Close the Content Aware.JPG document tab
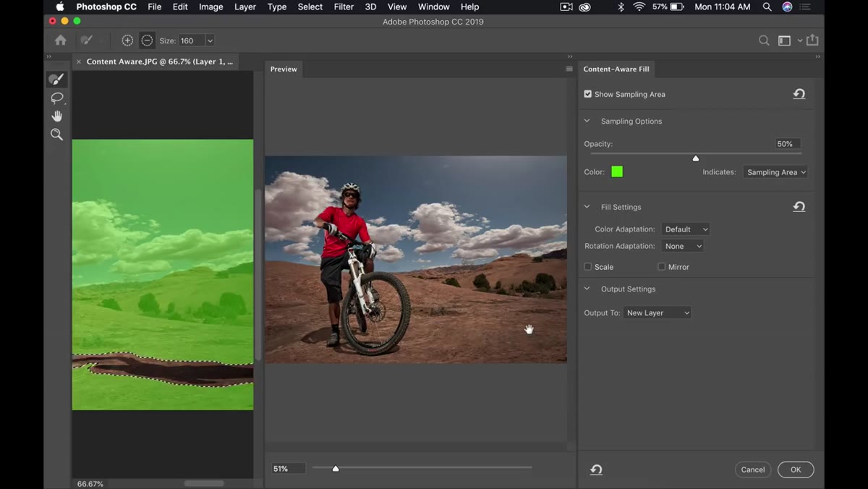Screen dimensions: 868x489 pyautogui.click(x=79, y=62)
